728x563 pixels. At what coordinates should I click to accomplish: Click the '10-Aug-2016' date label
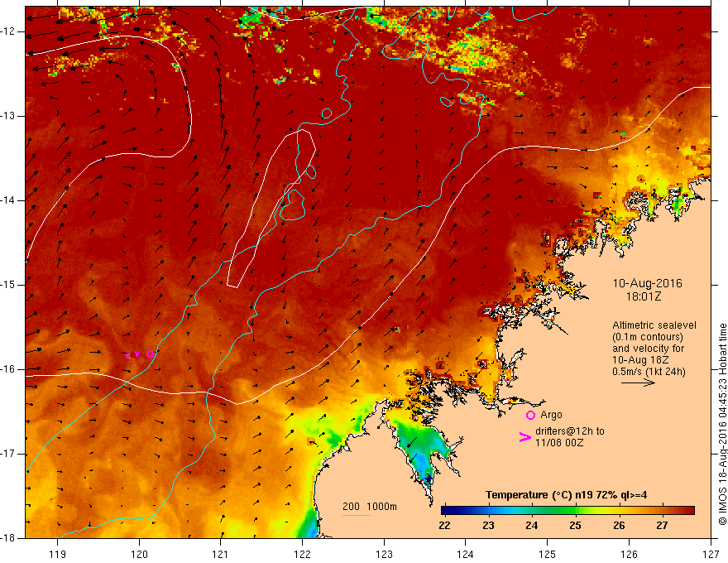647,283
